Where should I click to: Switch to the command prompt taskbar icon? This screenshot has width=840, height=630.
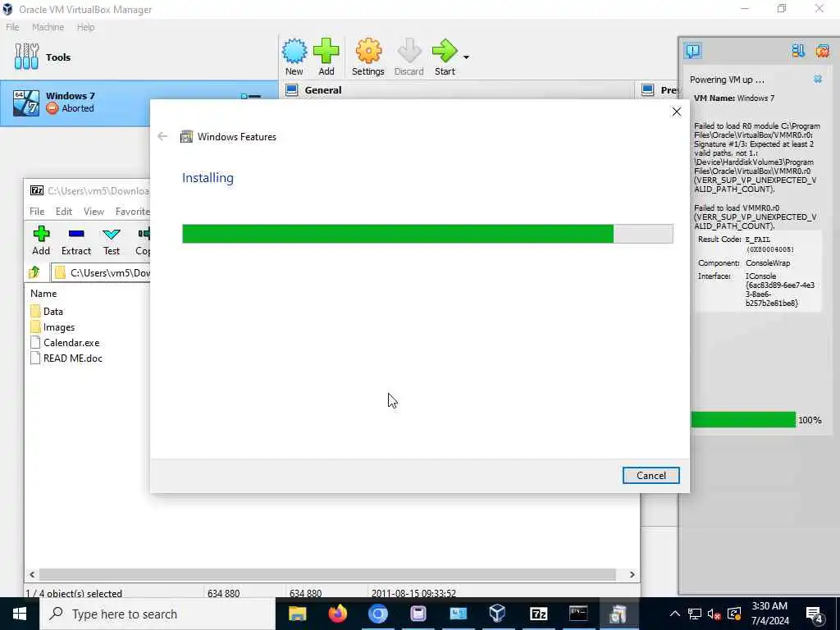pos(578,614)
